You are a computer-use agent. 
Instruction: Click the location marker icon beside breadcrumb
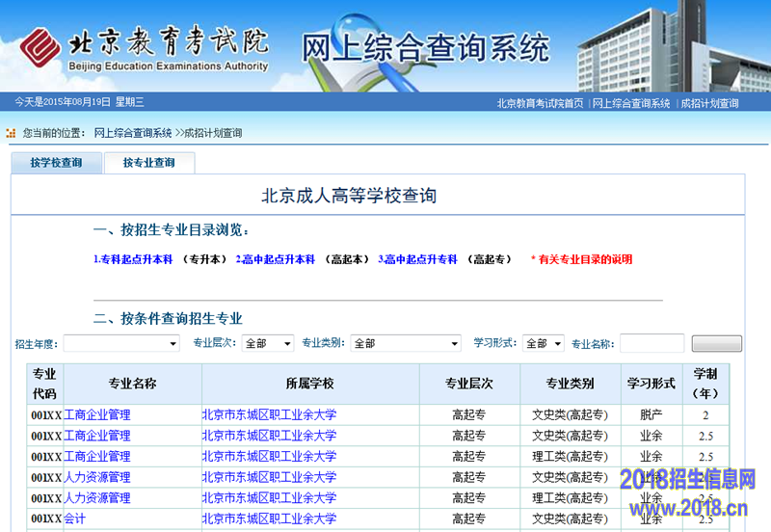[11, 133]
